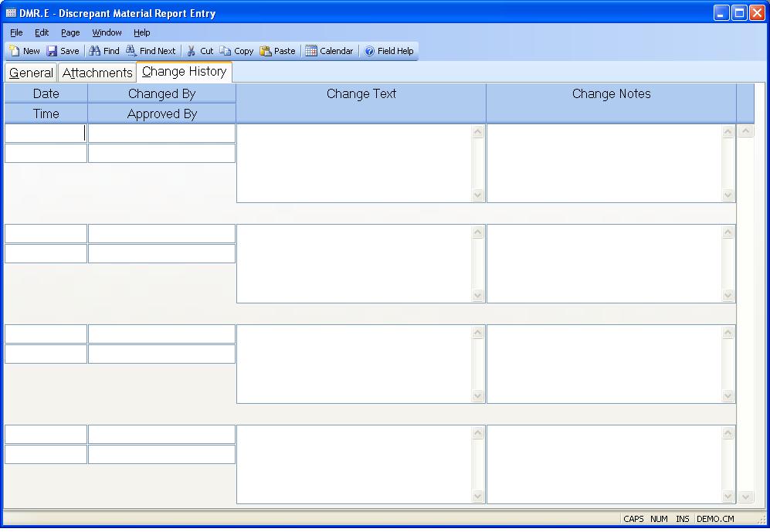
Task: Click the first Changed By field
Action: [161, 133]
